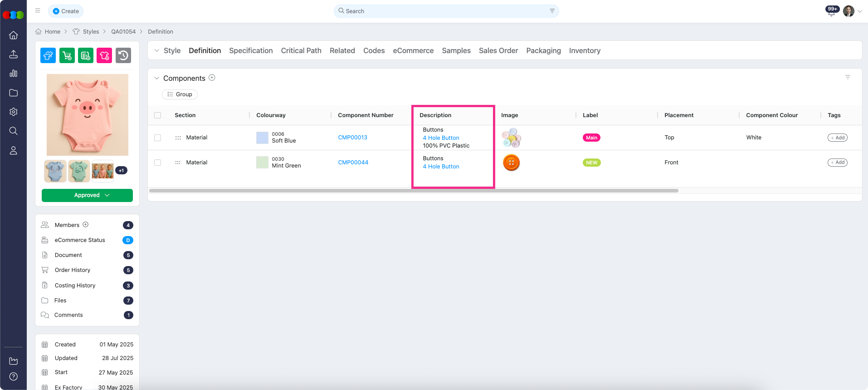Click the add member plus icon
The width and height of the screenshot is (868, 390).
[x=86, y=225]
